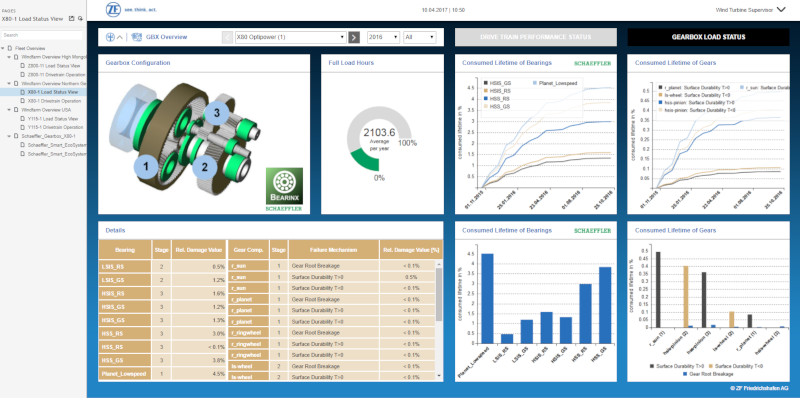This screenshot has height=400, width=800.
Task: Select gearbox stage marker 3
Action: click(x=213, y=115)
